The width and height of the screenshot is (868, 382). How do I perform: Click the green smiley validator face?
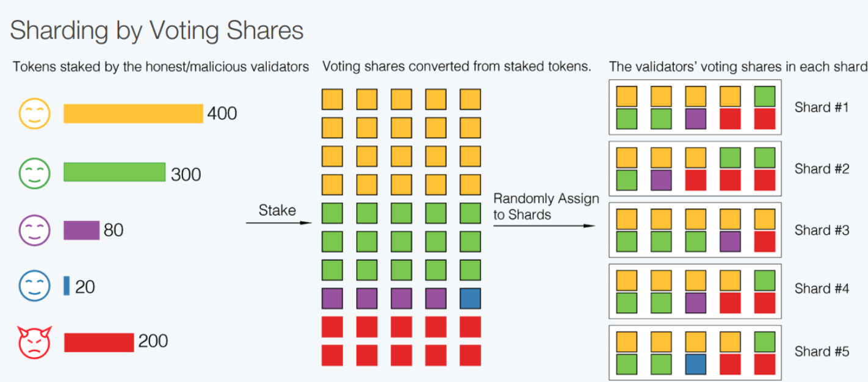[x=35, y=173]
